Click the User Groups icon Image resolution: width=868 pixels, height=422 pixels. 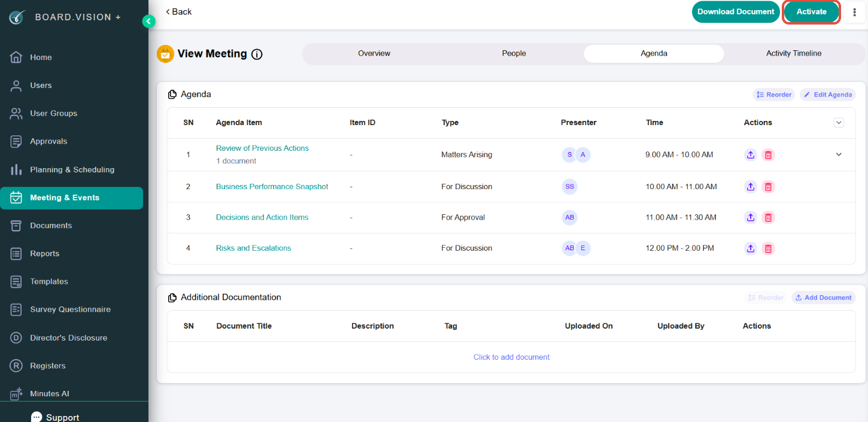[x=16, y=113]
